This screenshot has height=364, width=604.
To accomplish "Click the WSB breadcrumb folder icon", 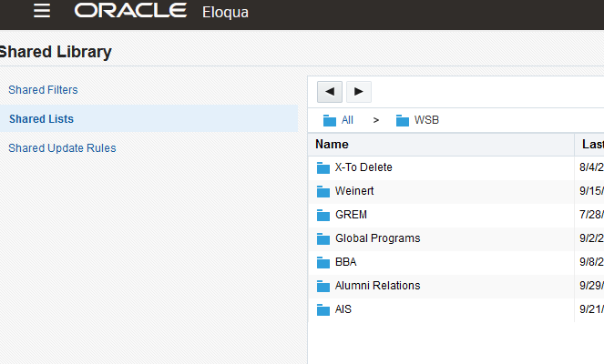I will (x=403, y=120).
